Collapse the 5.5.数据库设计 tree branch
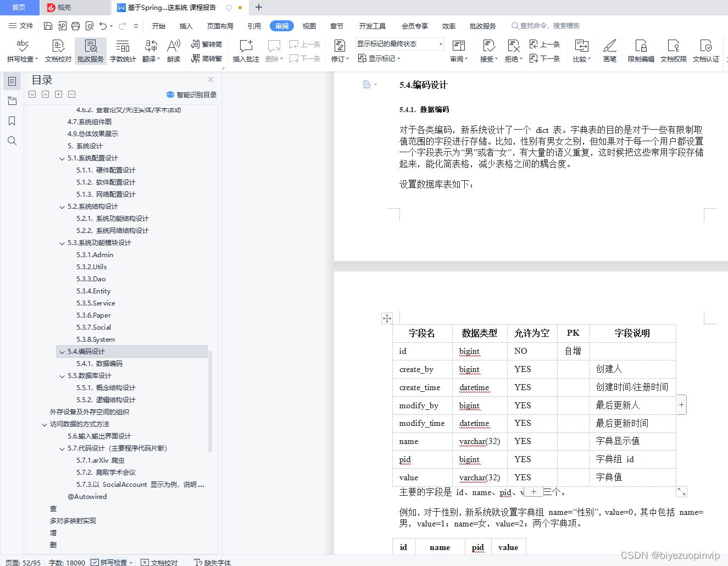 [x=62, y=375]
